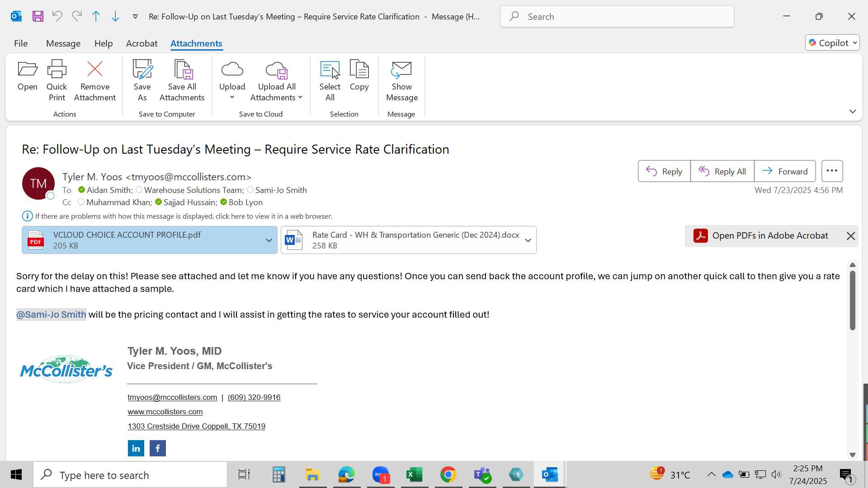Click the message scrollbar down arrow
This screenshot has height=488, width=868.
(x=853, y=455)
